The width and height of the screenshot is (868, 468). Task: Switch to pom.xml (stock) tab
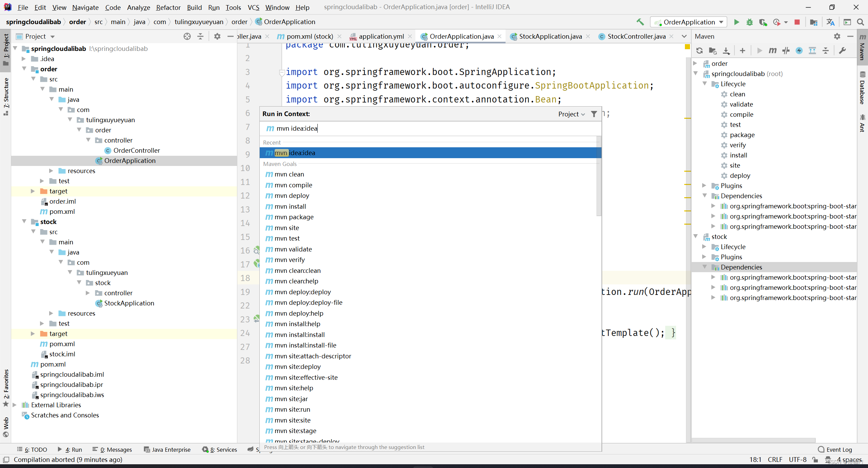309,36
